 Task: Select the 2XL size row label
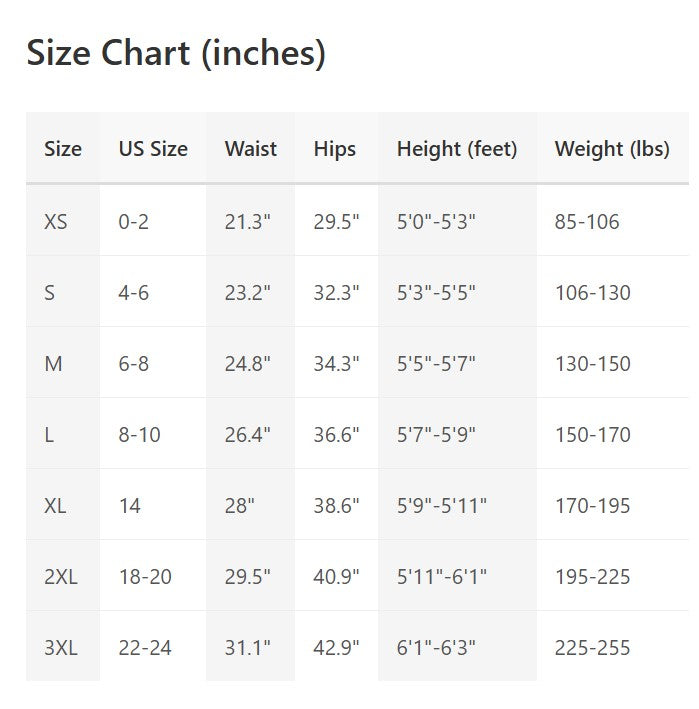click(x=61, y=577)
